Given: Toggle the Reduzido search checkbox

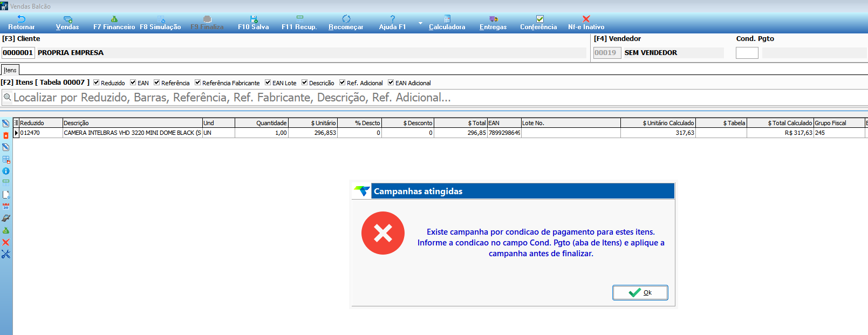Looking at the screenshot, I should [97, 83].
